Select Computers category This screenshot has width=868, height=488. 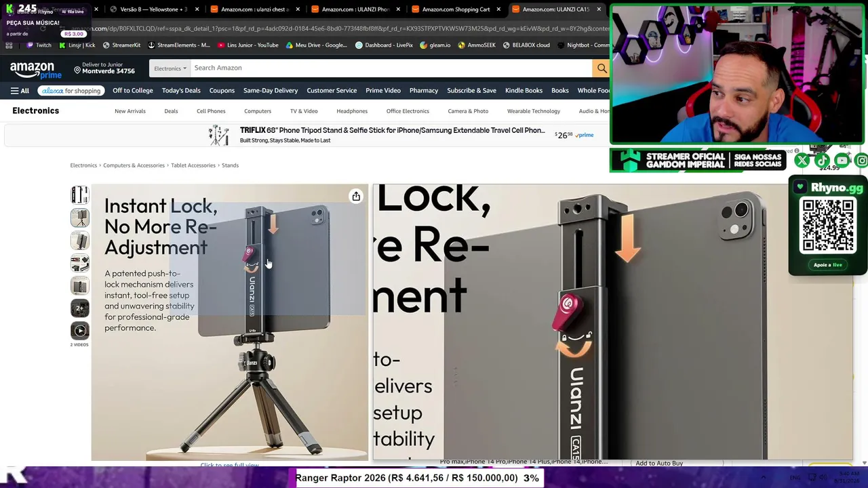tap(258, 111)
